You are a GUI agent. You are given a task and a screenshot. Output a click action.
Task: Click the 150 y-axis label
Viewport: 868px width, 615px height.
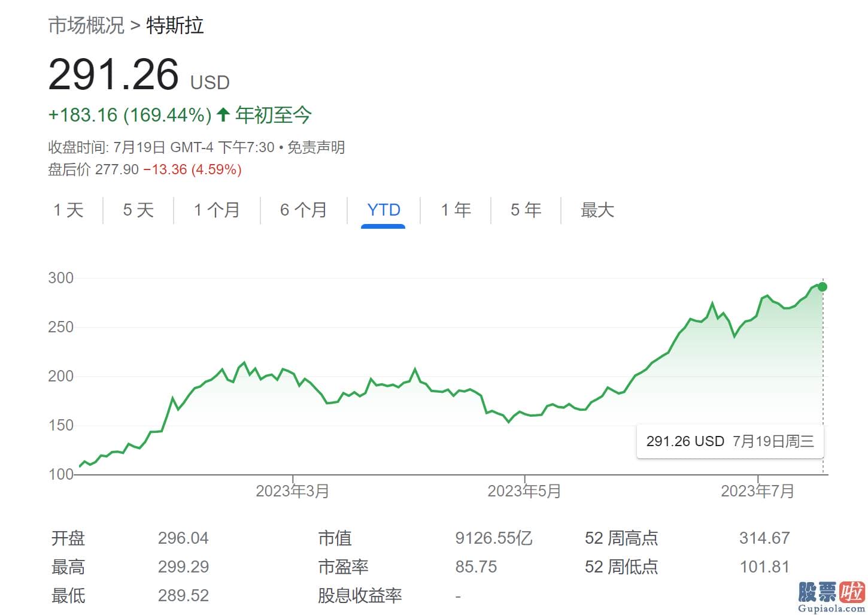(x=61, y=425)
